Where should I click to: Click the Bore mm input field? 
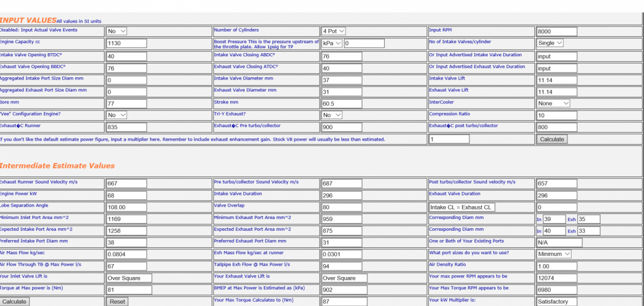click(127, 104)
